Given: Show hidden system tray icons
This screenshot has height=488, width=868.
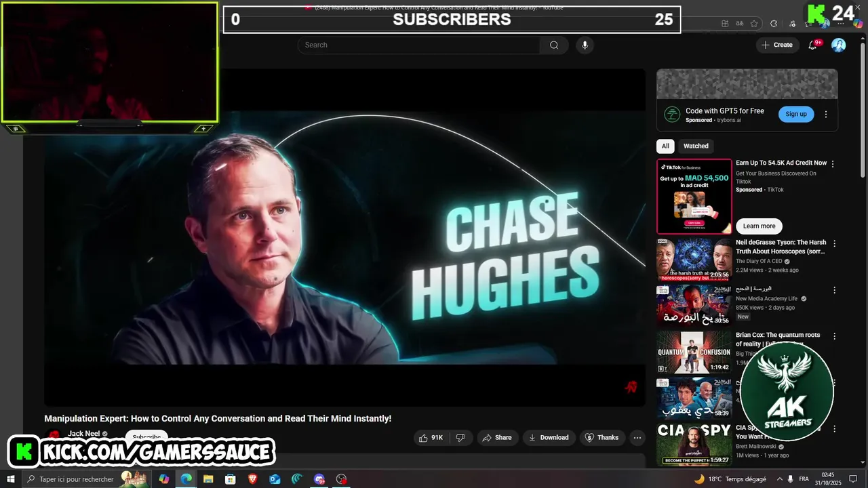Looking at the screenshot, I should point(778,479).
